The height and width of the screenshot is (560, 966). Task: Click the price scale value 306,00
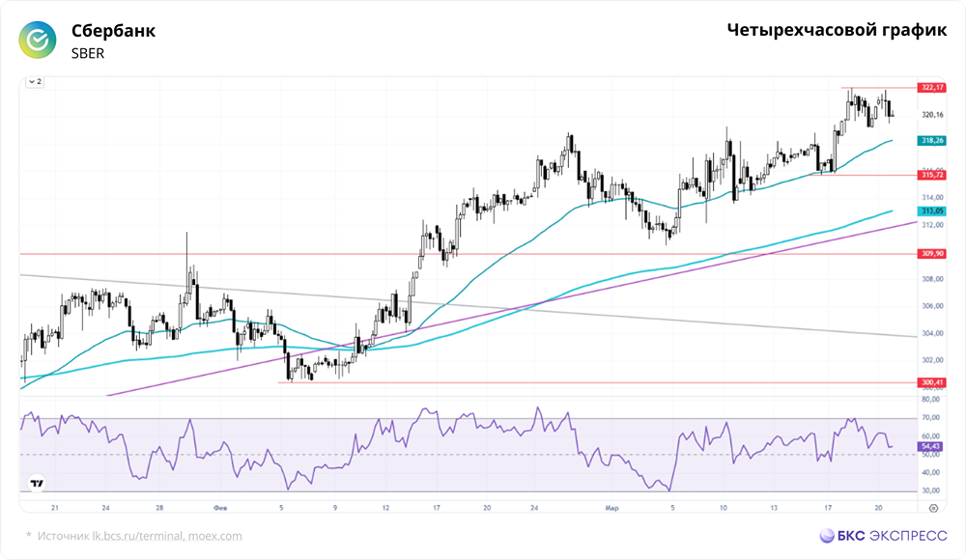tap(932, 306)
